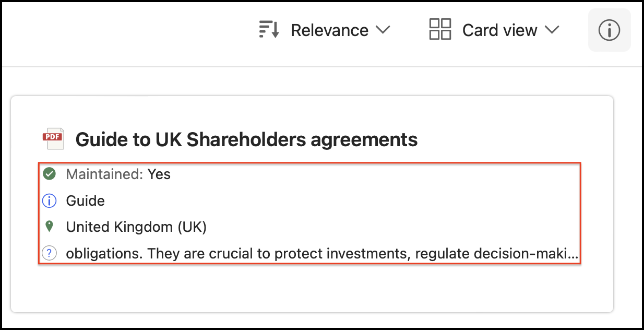The image size is (644, 330).
Task: Open the Relevance sort dropdown
Action: click(329, 30)
